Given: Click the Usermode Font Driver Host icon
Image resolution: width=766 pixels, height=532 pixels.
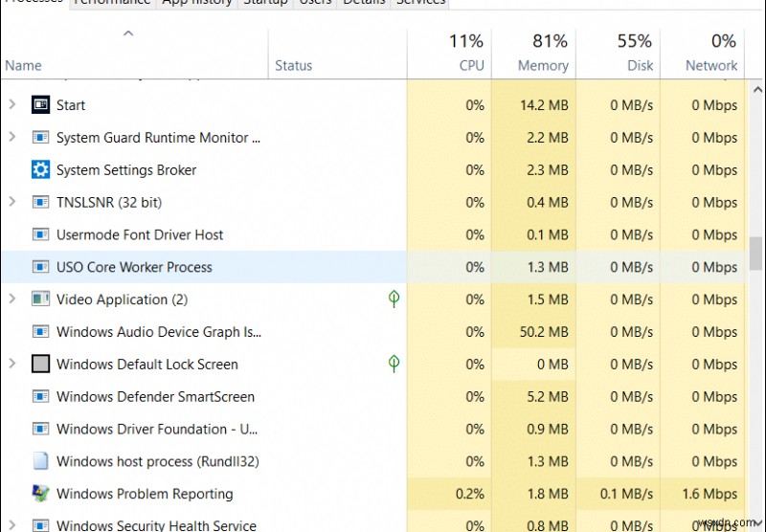Looking at the screenshot, I should pos(40,234).
